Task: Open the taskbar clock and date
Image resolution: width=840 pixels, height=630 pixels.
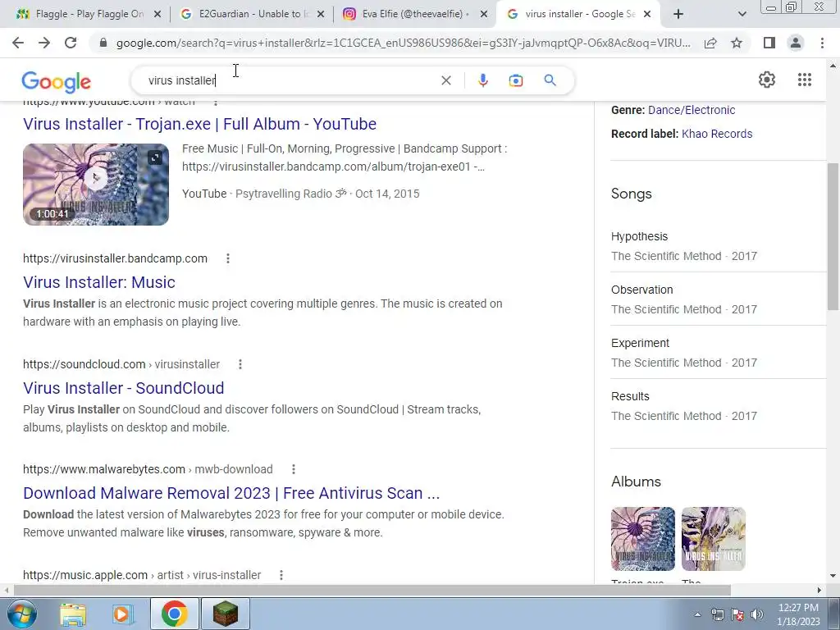Action: click(798, 614)
